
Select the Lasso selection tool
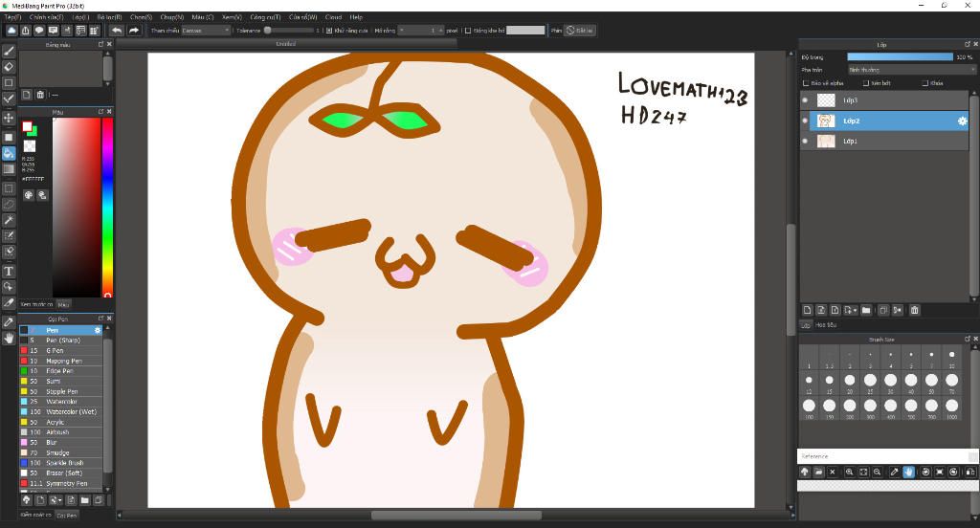(x=9, y=204)
